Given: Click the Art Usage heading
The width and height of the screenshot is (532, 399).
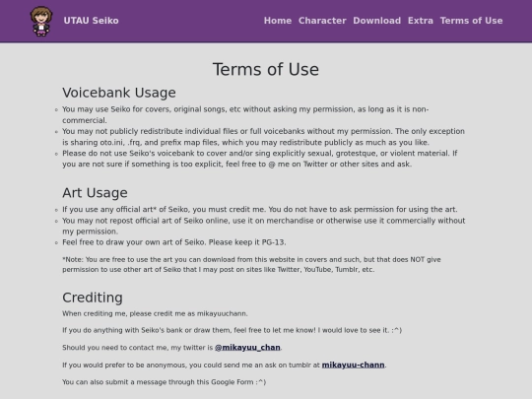Looking at the screenshot, I should (95, 193).
